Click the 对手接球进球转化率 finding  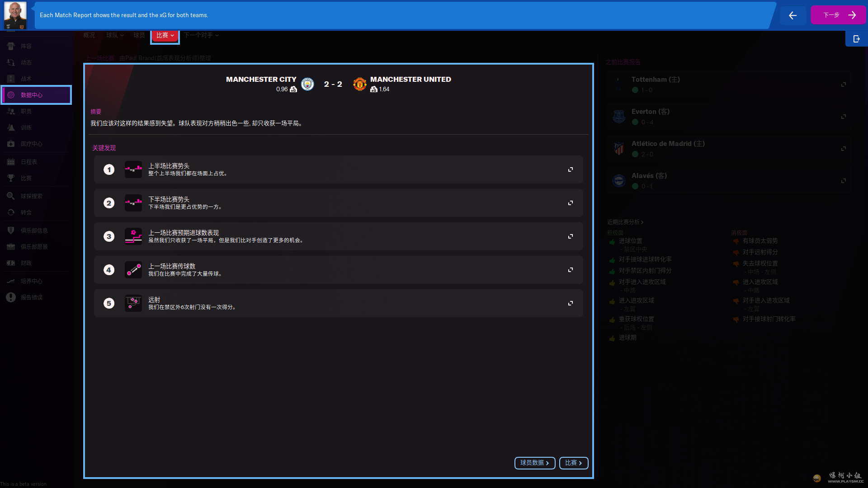645,260
